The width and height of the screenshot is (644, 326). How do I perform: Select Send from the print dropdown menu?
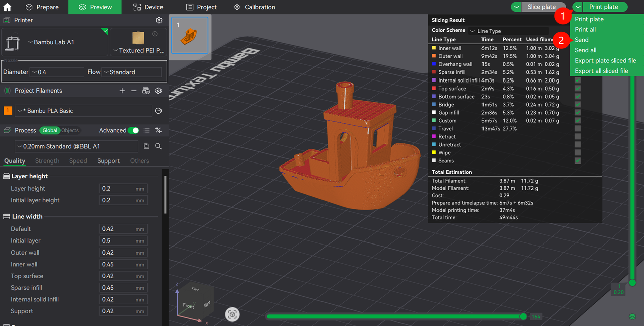(582, 40)
